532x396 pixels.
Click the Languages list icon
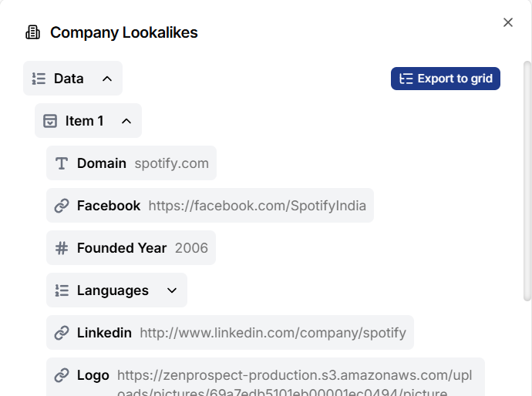62,290
